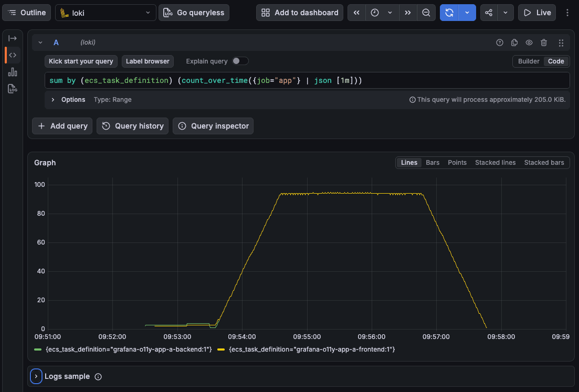Viewport: 579px width, 392px height.
Task: Click the share icon
Action: click(489, 13)
